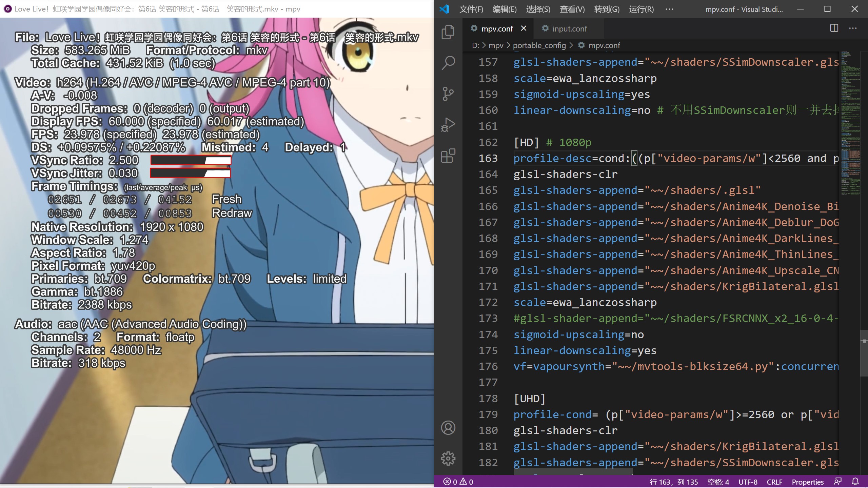This screenshot has width=868, height=488.
Task: Click scale=ewa_lanczossharp on line 158
Action: (585, 78)
